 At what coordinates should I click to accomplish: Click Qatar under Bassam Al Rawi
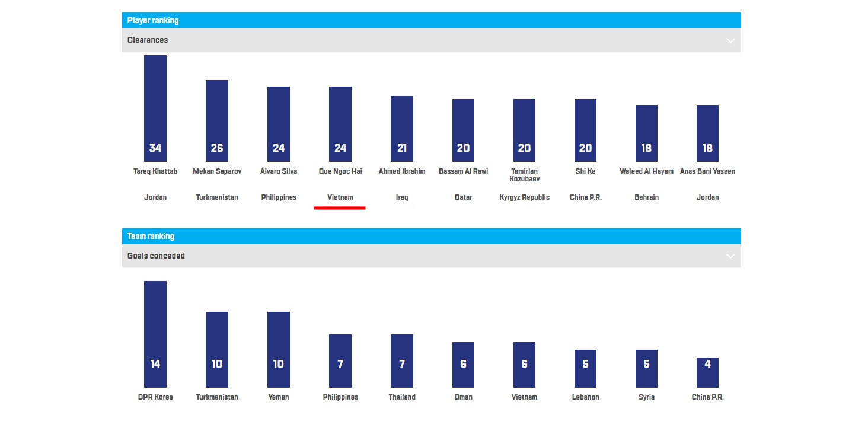pos(464,197)
